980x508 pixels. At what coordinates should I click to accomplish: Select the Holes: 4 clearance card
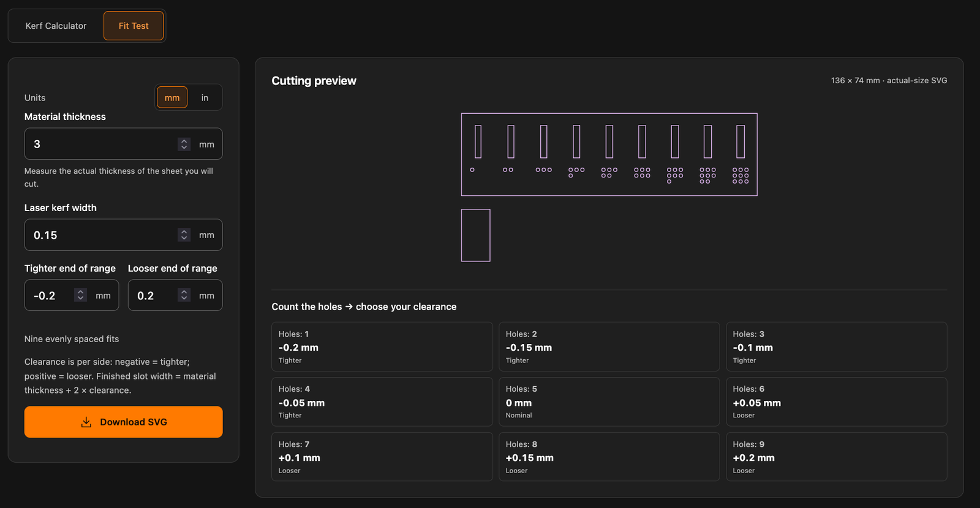[x=382, y=402]
